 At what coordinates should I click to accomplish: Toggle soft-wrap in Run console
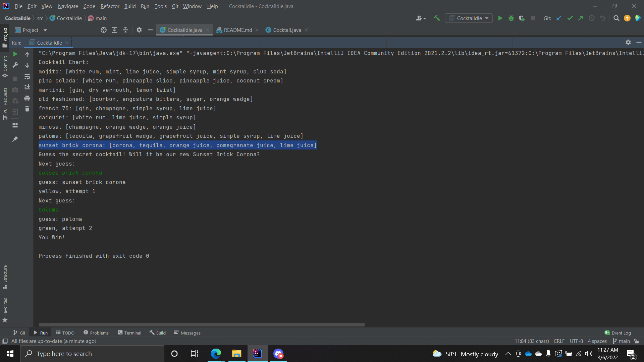pyautogui.click(x=27, y=77)
